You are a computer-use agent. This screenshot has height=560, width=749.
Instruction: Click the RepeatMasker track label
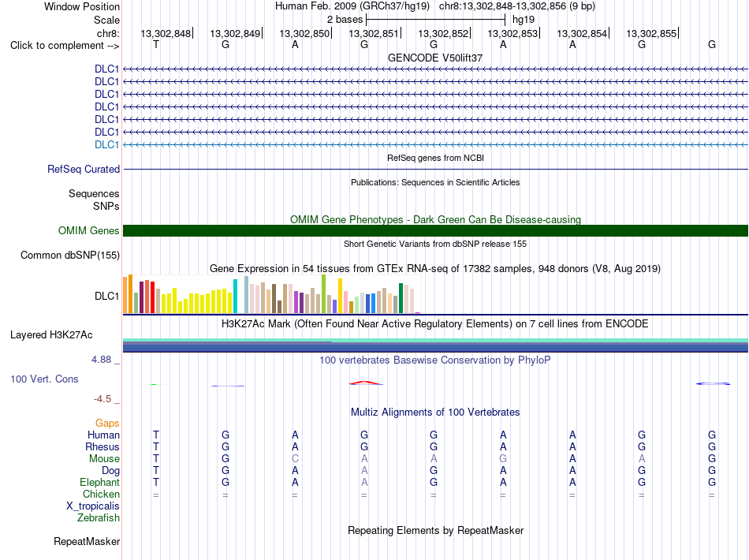87,541
